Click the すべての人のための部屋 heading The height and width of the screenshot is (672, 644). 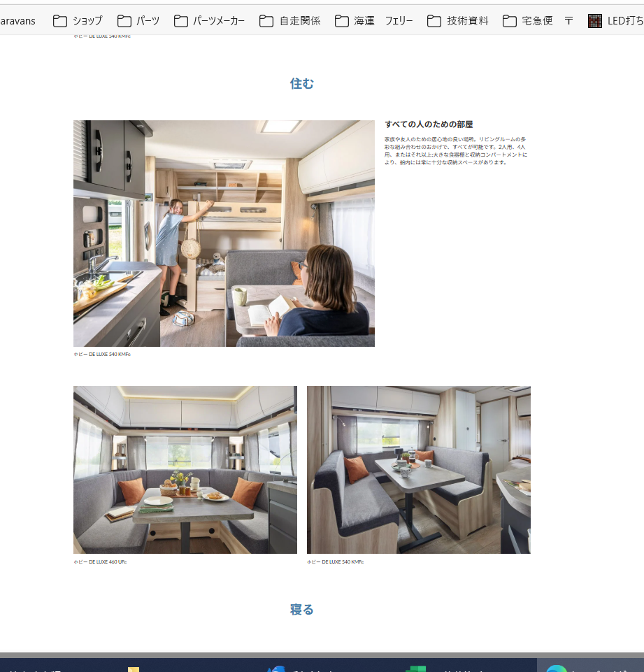(x=429, y=124)
